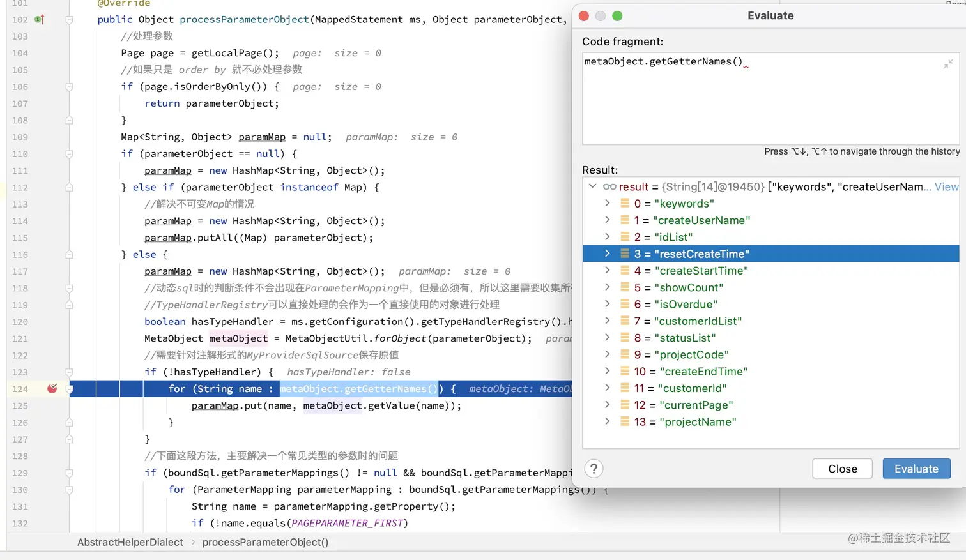Fold the else block at line 116

[x=69, y=255]
